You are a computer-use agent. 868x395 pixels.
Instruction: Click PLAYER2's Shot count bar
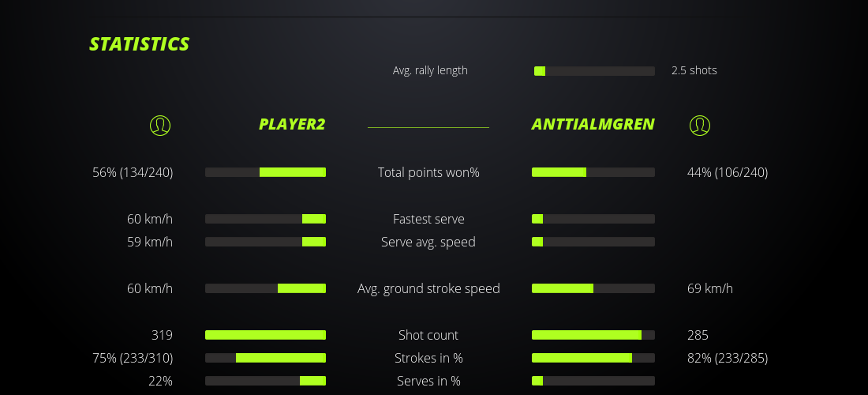(x=265, y=335)
